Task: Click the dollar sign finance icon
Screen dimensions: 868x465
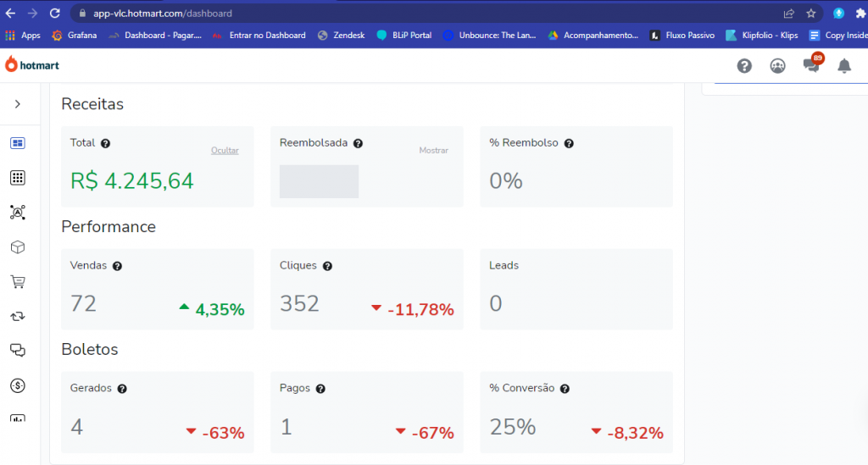Action: (18, 385)
